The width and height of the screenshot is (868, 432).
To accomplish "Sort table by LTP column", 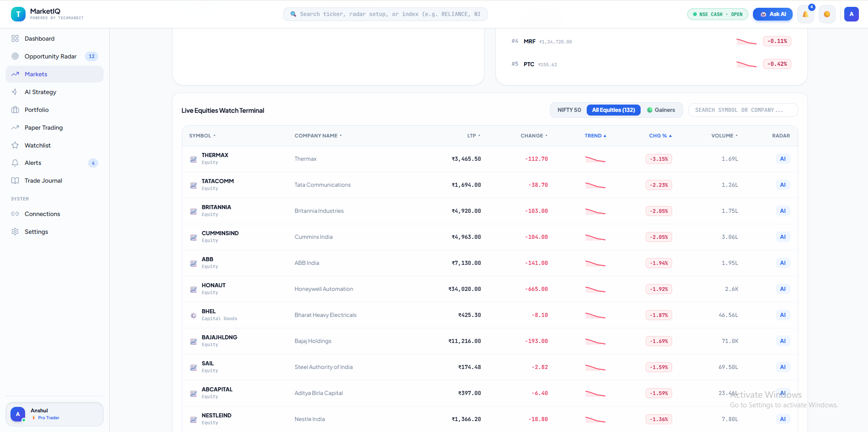I will tap(473, 136).
